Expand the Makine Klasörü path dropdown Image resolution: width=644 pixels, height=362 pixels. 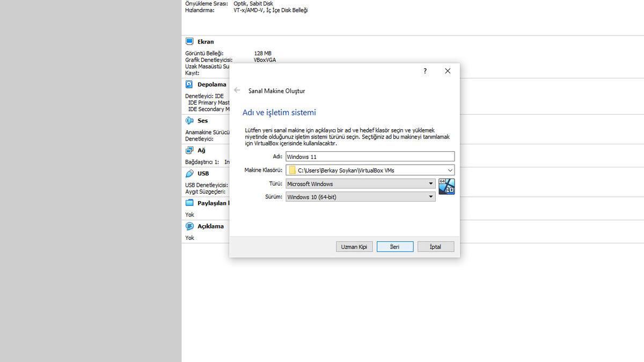450,169
